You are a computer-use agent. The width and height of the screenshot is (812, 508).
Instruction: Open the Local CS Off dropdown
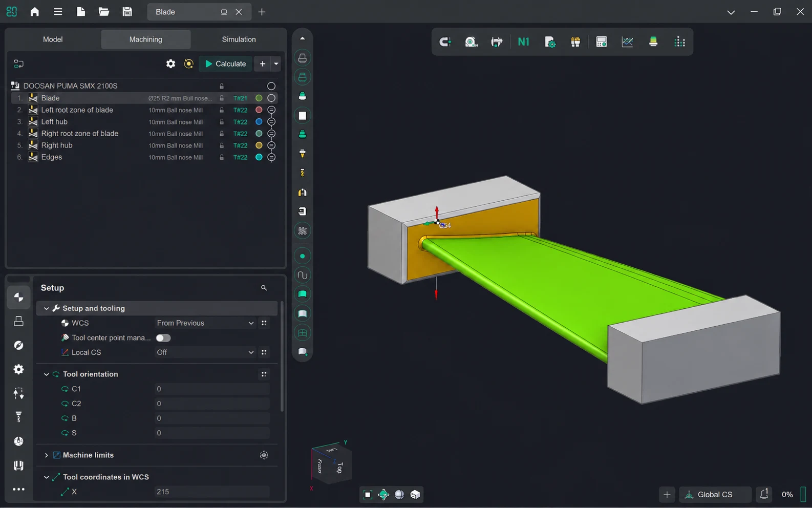click(205, 352)
